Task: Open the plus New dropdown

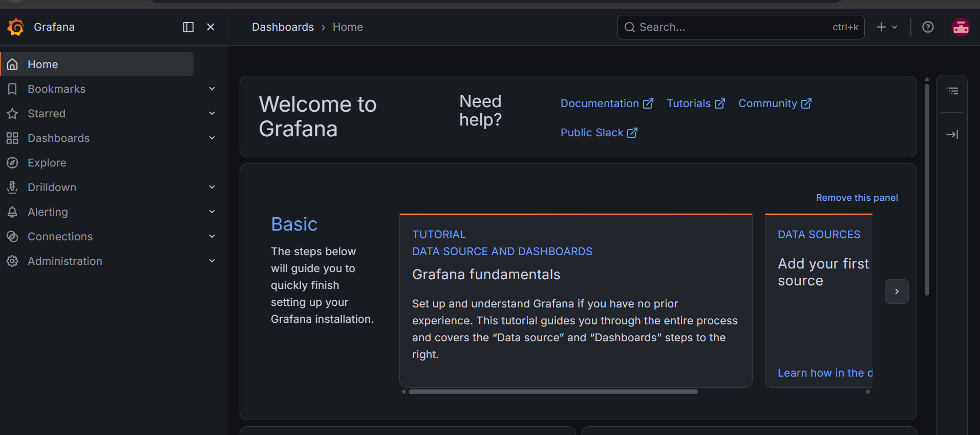Action: (887, 27)
